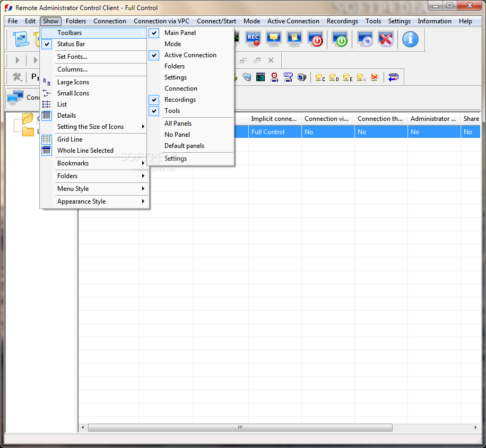Click the monitor with red X icon
Screen dimensions: 486x448
point(386,39)
